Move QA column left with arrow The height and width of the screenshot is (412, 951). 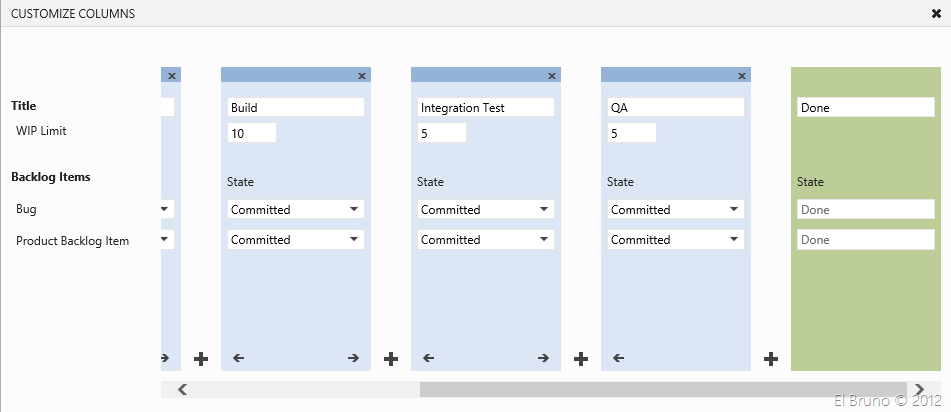click(618, 358)
